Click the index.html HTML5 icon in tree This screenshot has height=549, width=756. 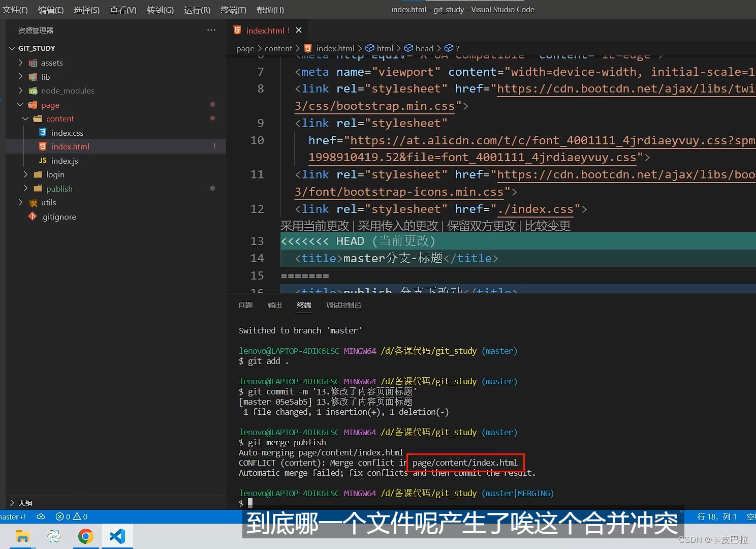(43, 146)
